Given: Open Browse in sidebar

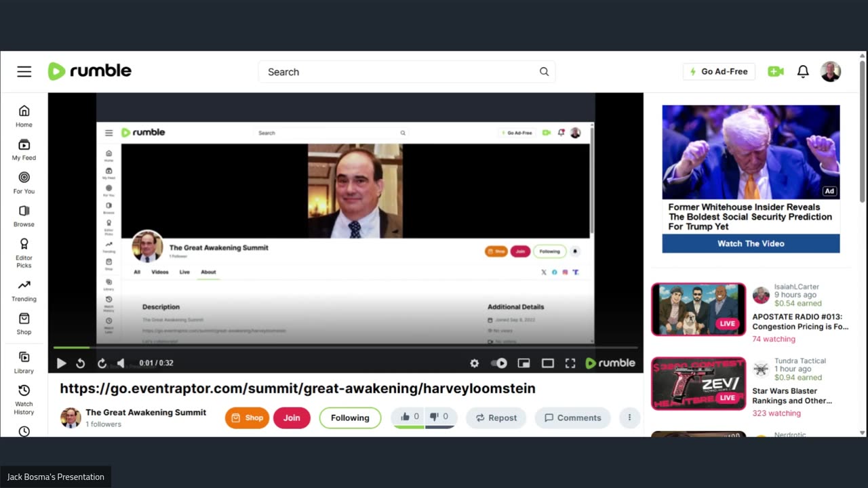Looking at the screenshot, I should point(24,216).
